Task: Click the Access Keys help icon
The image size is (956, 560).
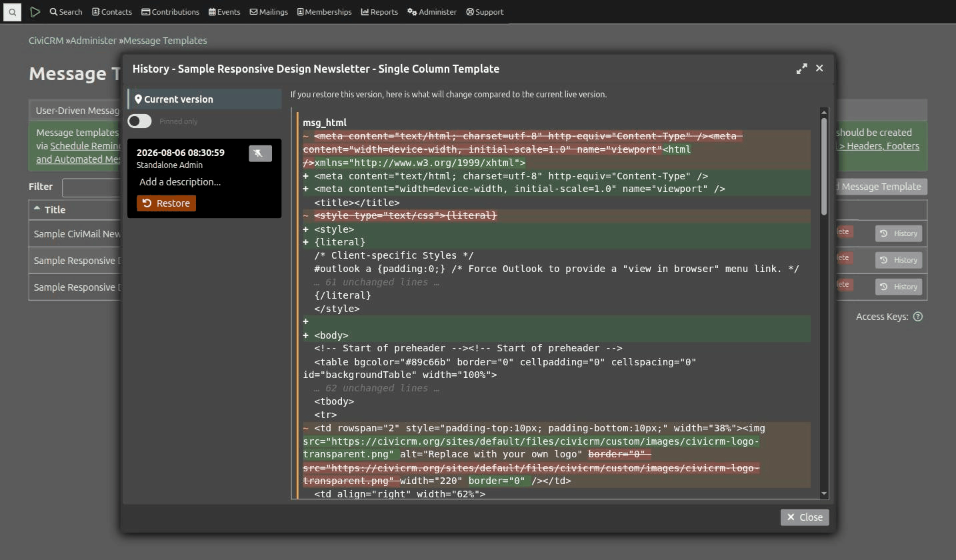Action: point(918,317)
